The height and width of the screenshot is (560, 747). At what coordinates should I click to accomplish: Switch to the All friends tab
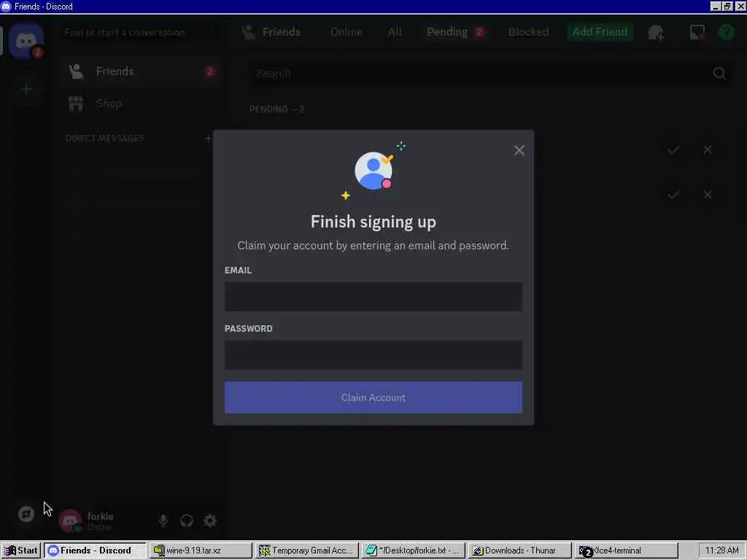click(x=395, y=32)
